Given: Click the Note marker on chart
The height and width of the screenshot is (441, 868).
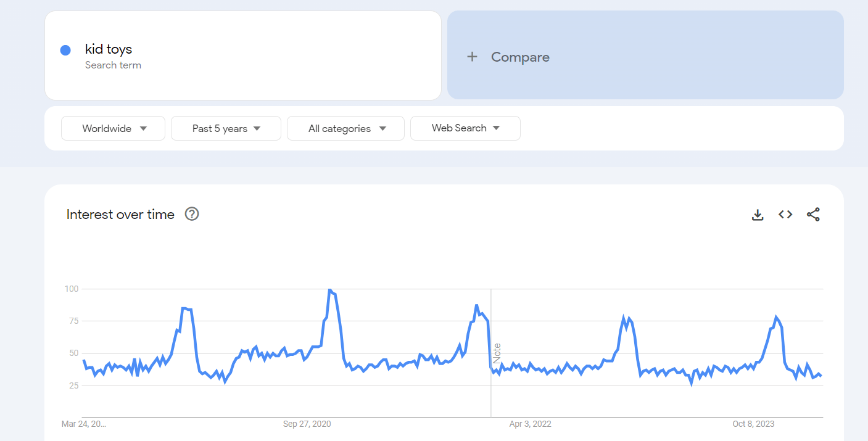Looking at the screenshot, I should 497,353.
